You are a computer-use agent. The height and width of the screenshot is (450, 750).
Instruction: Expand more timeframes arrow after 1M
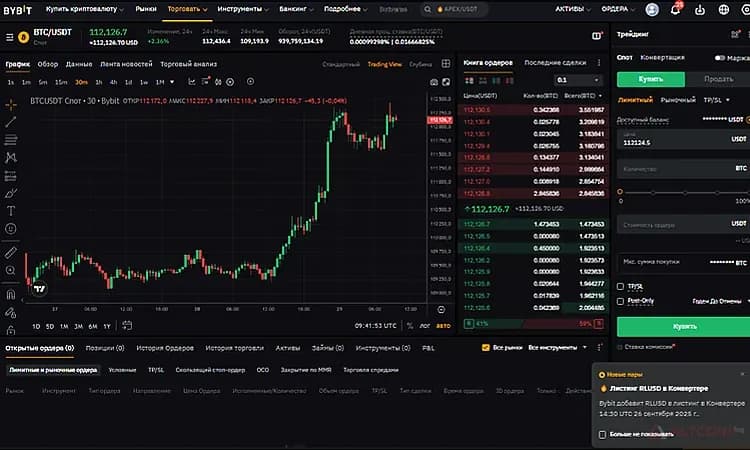coord(172,82)
